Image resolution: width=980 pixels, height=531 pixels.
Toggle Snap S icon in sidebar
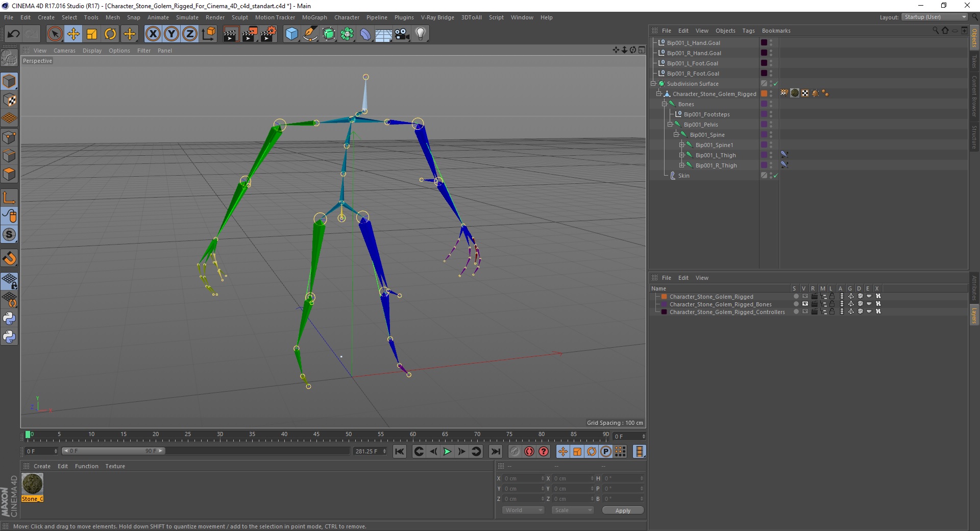click(x=9, y=234)
